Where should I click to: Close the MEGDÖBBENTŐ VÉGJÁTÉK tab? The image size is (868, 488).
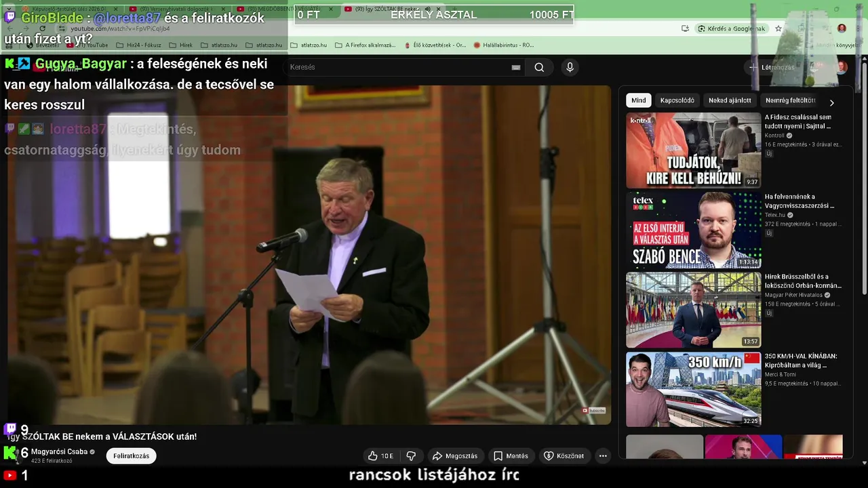[331, 9]
